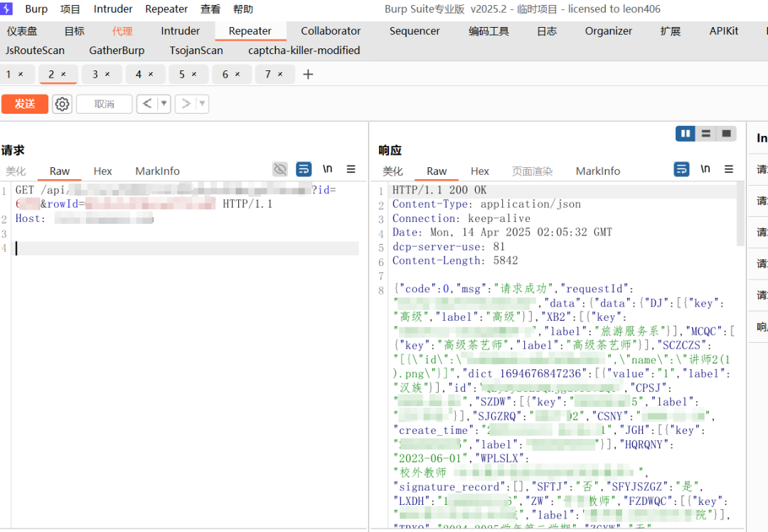
Task: Close Repeater tab 5
Action: click(194, 75)
